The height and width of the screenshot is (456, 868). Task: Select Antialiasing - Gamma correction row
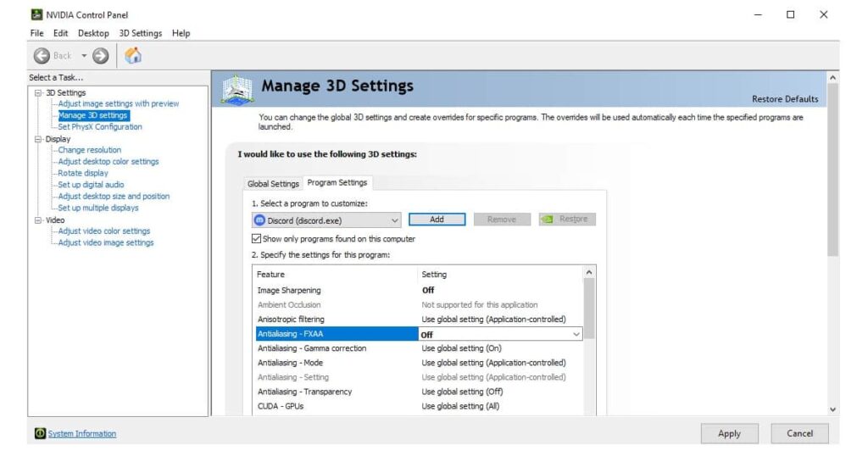(x=419, y=348)
